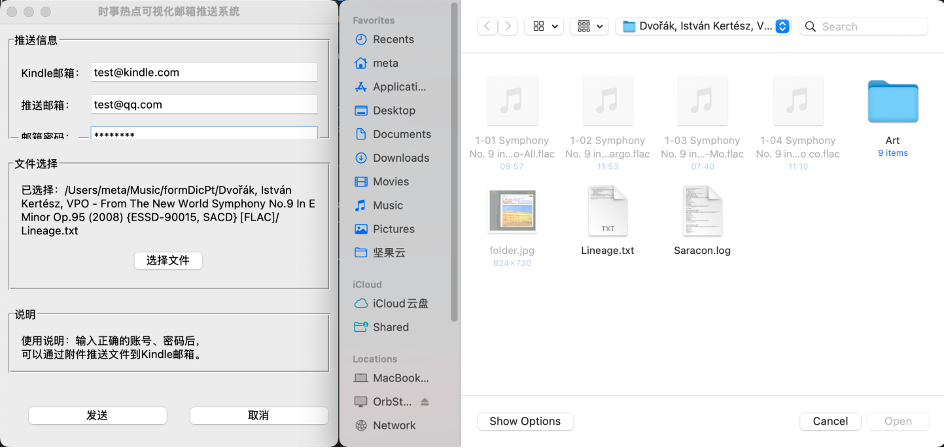944x448 pixels.
Task: Open the grouping options dropdown
Action: (x=589, y=27)
